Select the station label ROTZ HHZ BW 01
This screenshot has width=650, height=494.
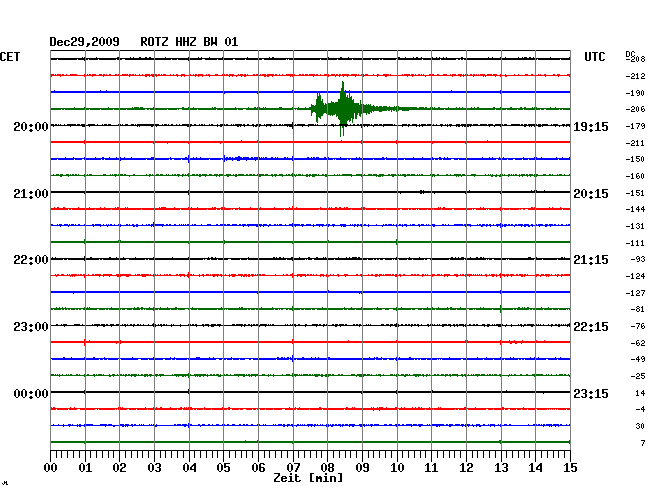[x=189, y=42]
